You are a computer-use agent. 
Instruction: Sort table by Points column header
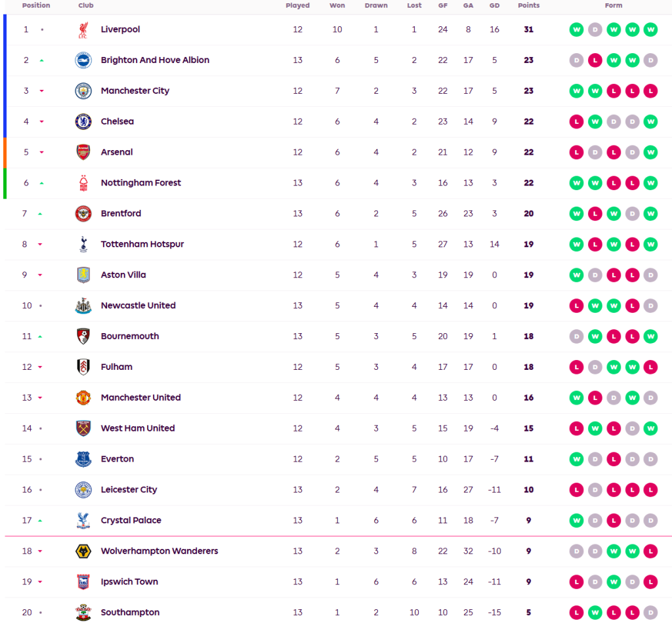point(528,6)
